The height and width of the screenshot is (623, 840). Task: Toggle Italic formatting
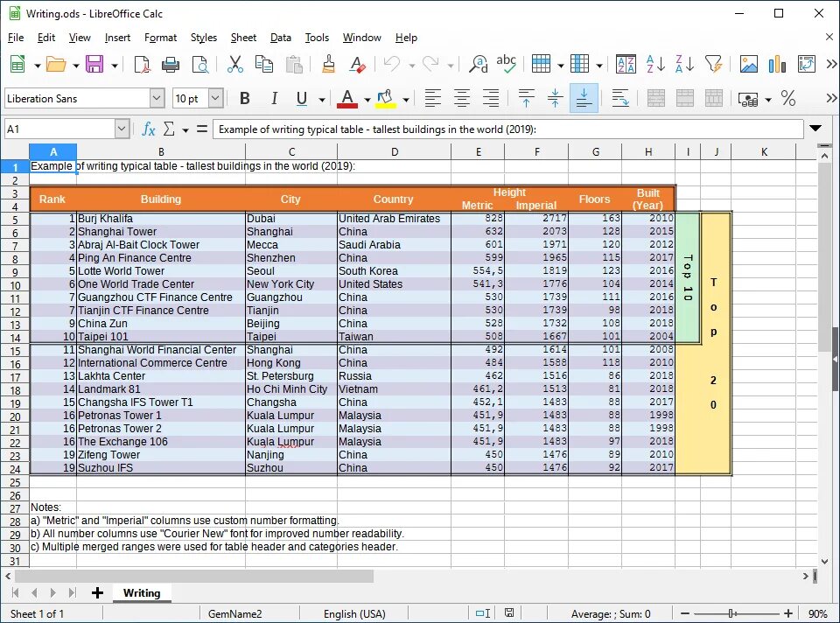(x=274, y=99)
